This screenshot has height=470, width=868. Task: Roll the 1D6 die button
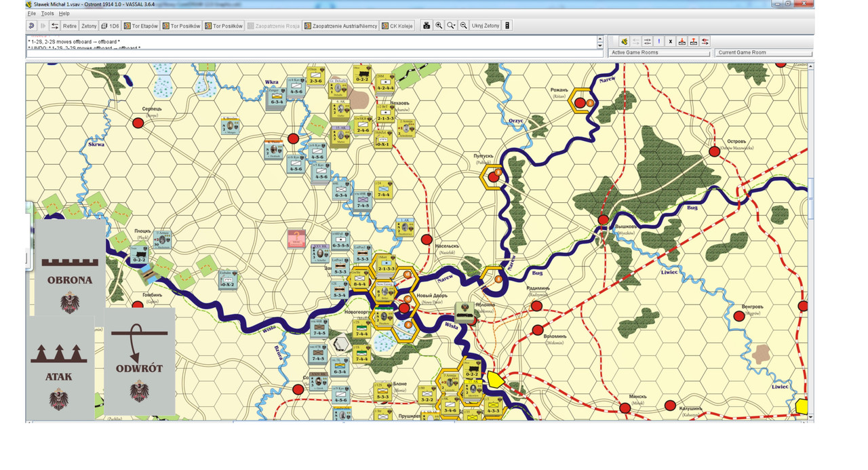pyautogui.click(x=110, y=26)
